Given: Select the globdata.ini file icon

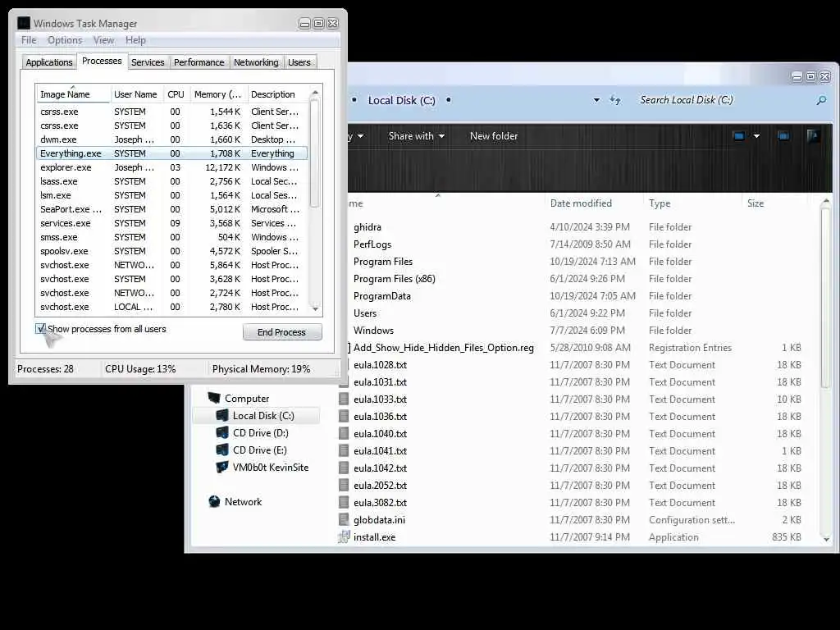Looking at the screenshot, I should (x=344, y=519).
